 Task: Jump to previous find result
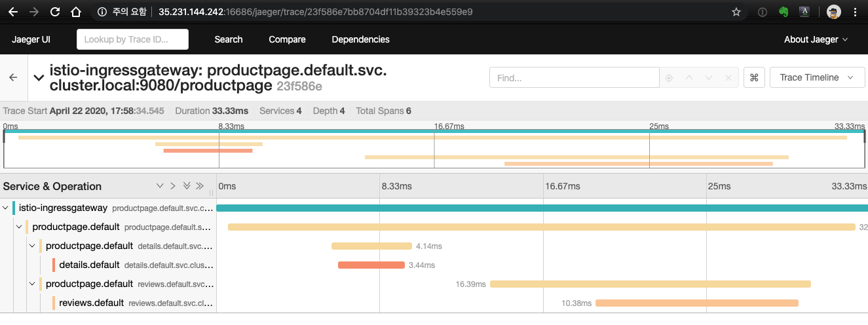(x=689, y=78)
